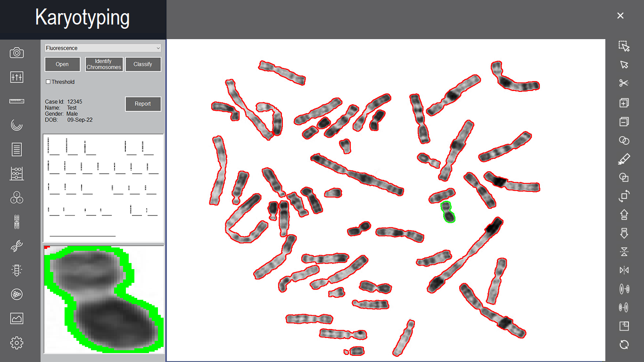The image size is (644, 362).
Task: Select the eraser highlighter tool
Action: click(x=624, y=159)
